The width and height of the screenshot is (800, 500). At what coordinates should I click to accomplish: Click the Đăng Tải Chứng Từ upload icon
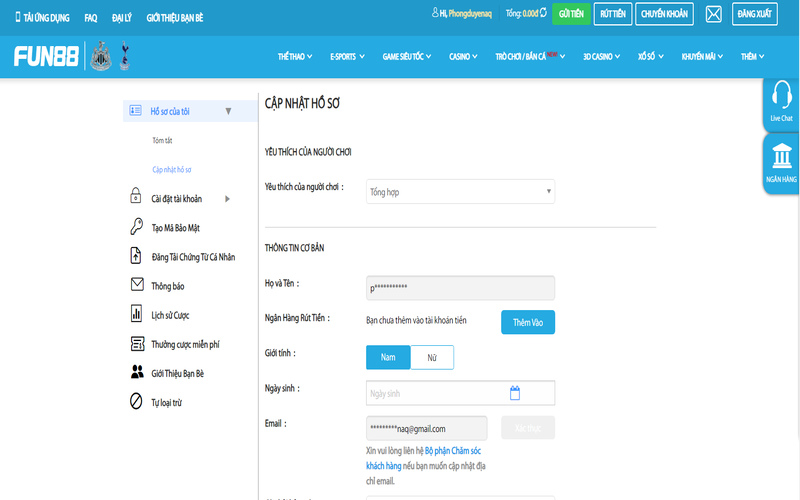tap(136, 256)
